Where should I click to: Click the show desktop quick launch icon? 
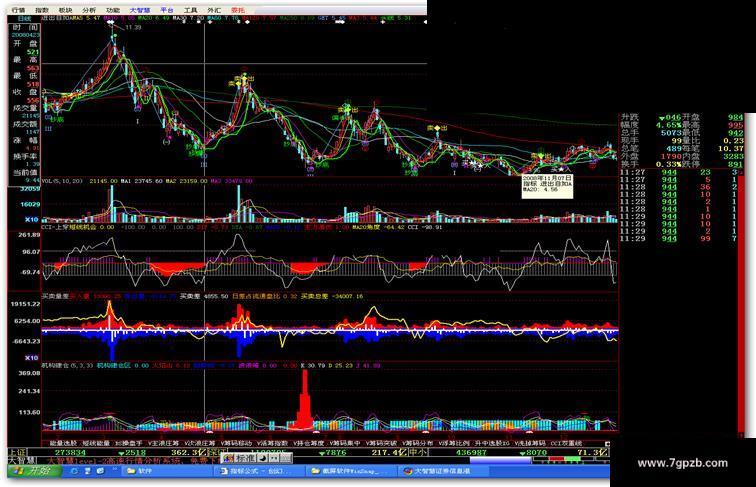[x=87, y=471]
